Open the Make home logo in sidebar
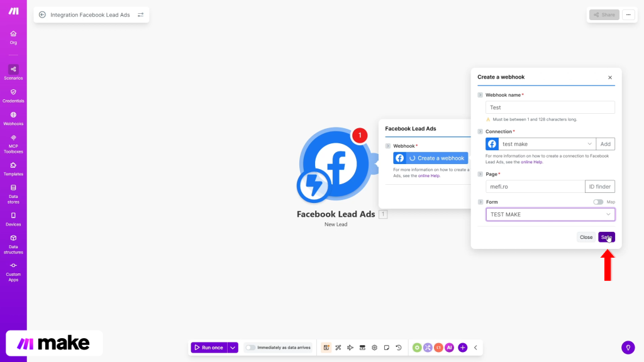 (x=14, y=11)
